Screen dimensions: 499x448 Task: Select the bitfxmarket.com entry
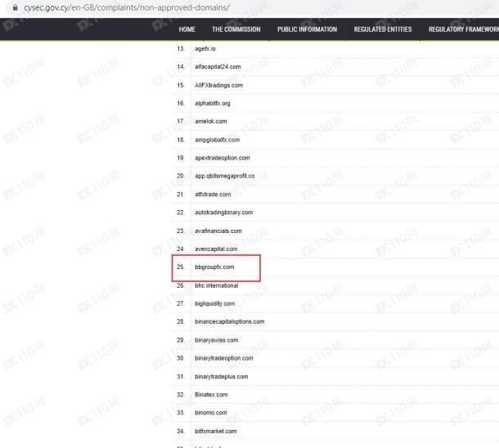coord(216,432)
